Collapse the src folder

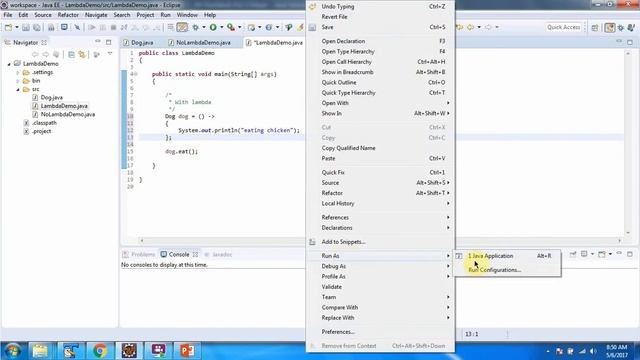click(18, 89)
